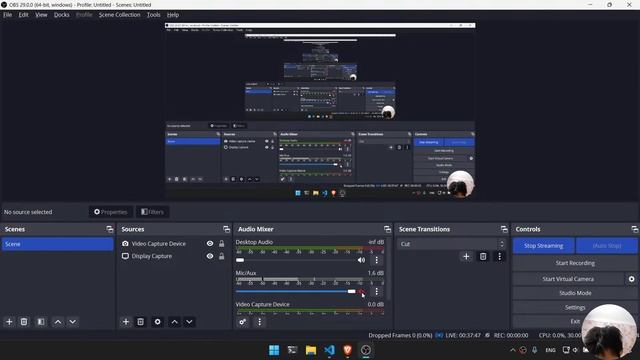Open the Cut transition dropdown

tap(452, 244)
